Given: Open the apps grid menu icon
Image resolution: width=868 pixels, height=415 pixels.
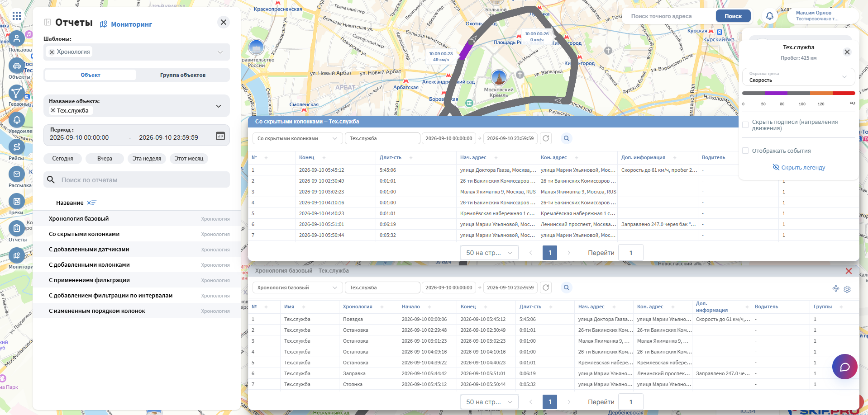Looking at the screenshot, I should [x=17, y=16].
